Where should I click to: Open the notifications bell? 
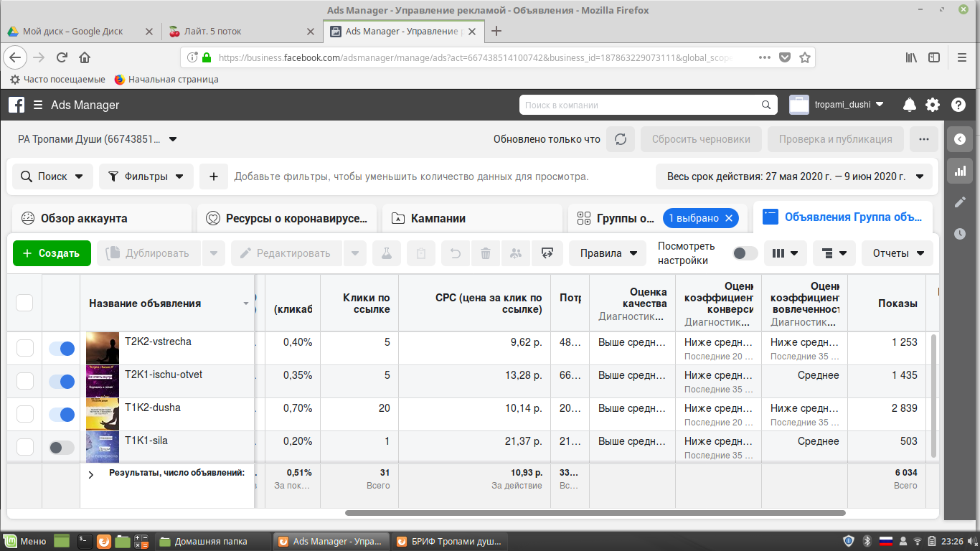point(910,105)
